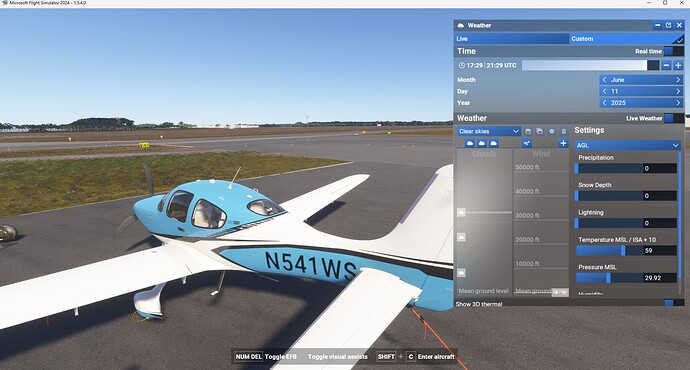Adjust the Lightning slider
Screen dimensions: 690x370
tap(609, 223)
